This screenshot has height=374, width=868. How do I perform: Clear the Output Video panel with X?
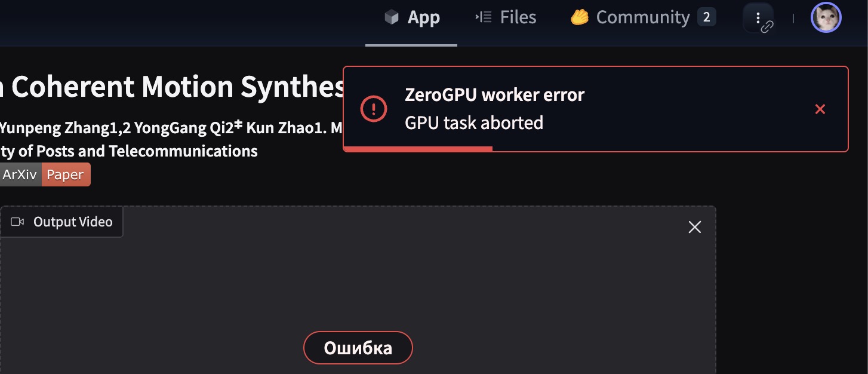(695, 227)
